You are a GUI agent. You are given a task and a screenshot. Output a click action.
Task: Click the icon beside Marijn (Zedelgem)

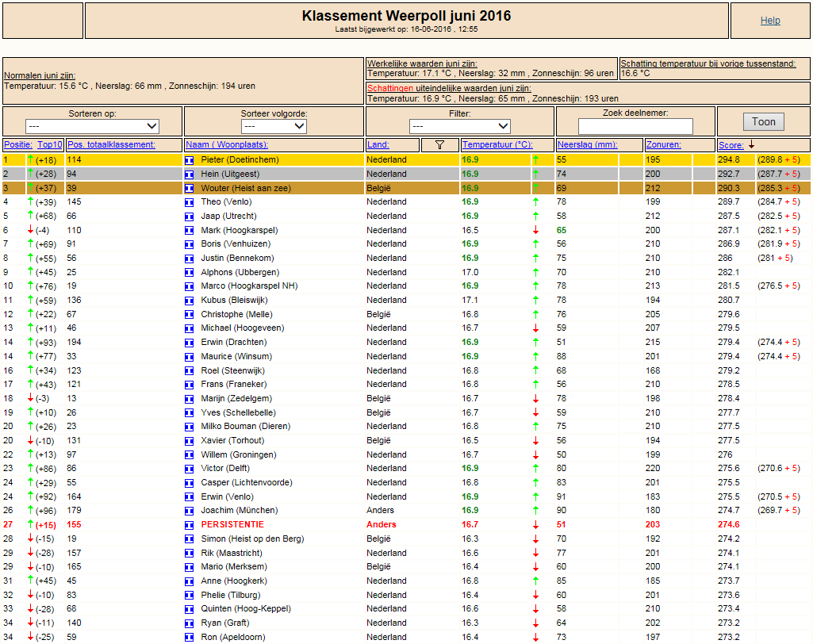(x=190, y=399)
